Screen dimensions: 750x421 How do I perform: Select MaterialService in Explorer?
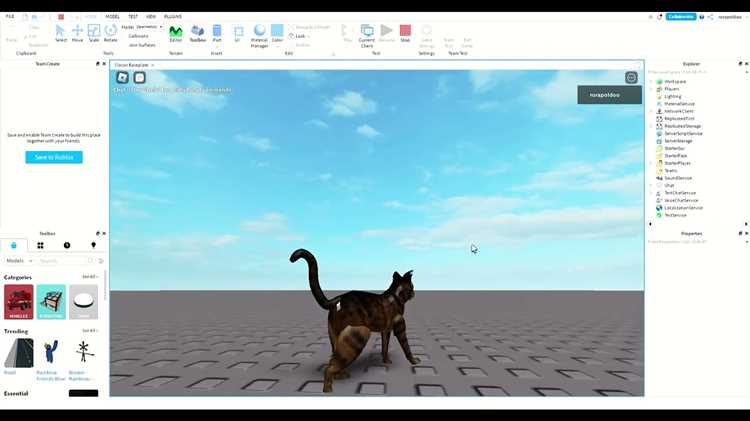click(679, 104)
